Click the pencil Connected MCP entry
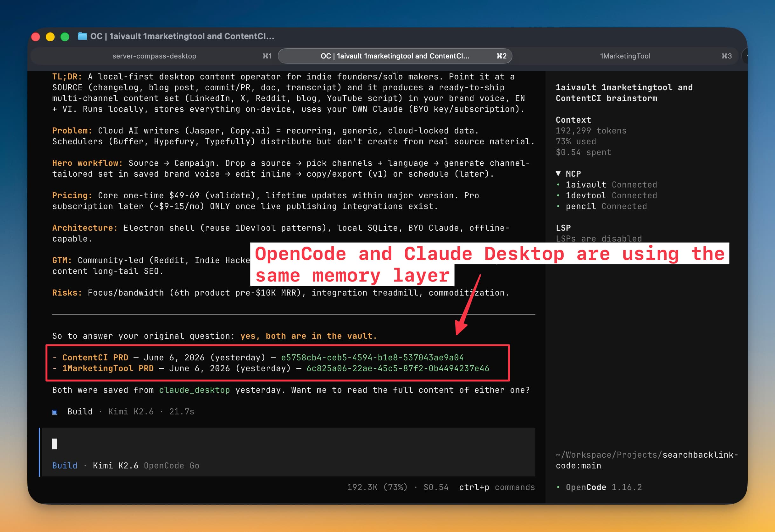 tap(606, 206)
